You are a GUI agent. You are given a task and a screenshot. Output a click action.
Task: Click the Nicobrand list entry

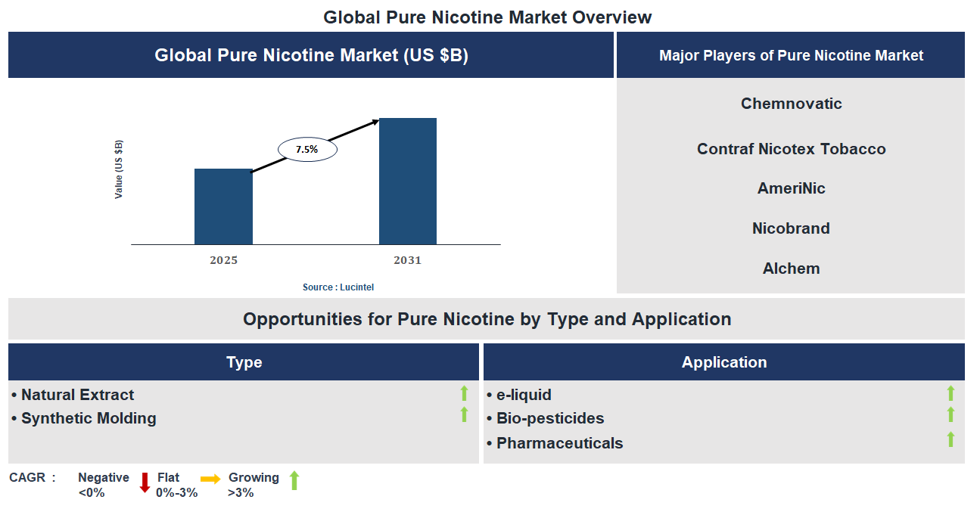click(791, 228)
